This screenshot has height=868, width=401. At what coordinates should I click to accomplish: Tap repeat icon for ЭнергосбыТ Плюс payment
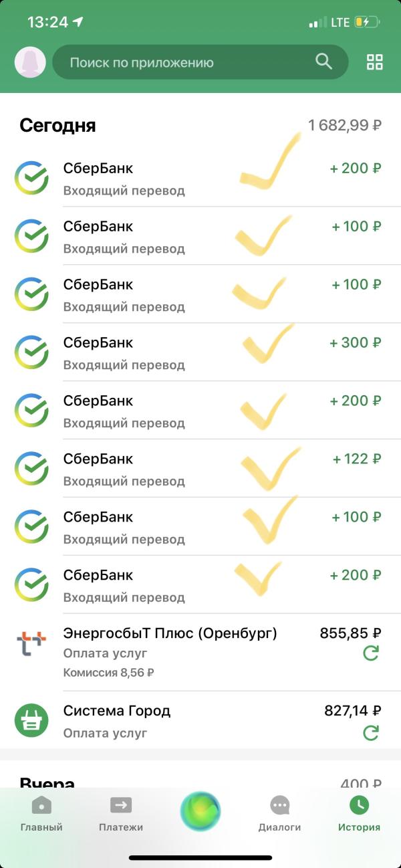(x=370, y=653)
